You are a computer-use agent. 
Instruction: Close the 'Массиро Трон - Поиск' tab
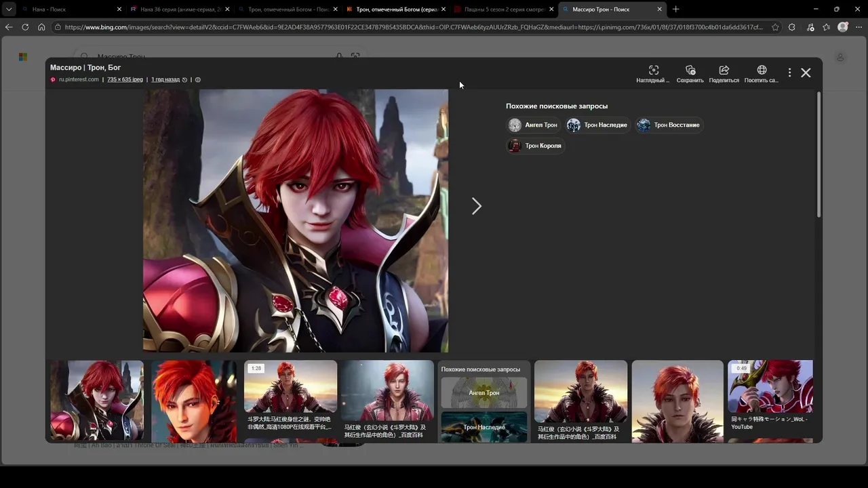point(659,9)
